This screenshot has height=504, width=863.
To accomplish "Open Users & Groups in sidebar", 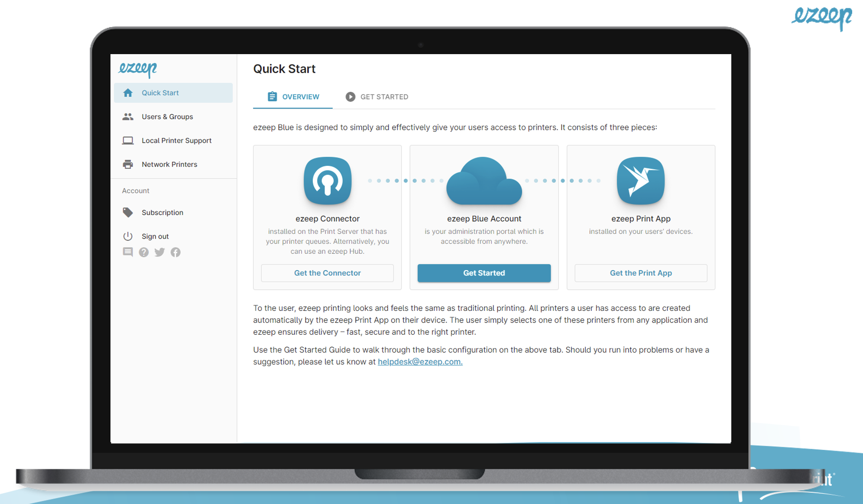I will (x=167, y=116).
